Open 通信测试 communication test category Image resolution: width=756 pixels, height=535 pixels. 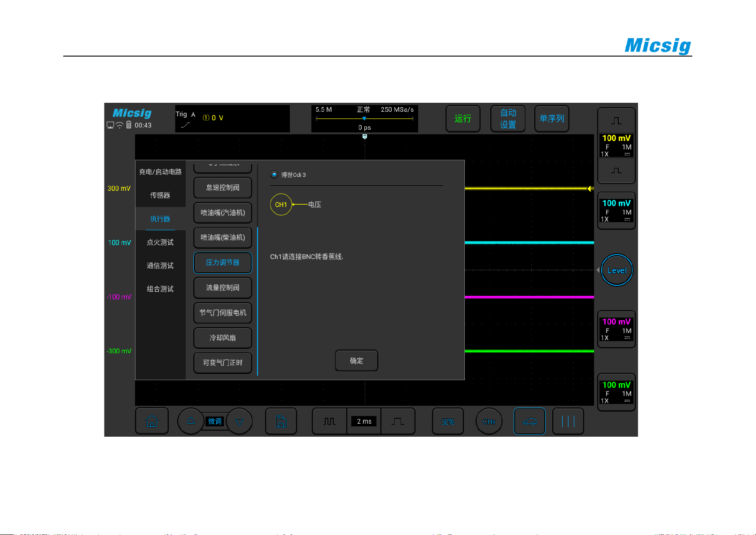click(x=160, y=266)
